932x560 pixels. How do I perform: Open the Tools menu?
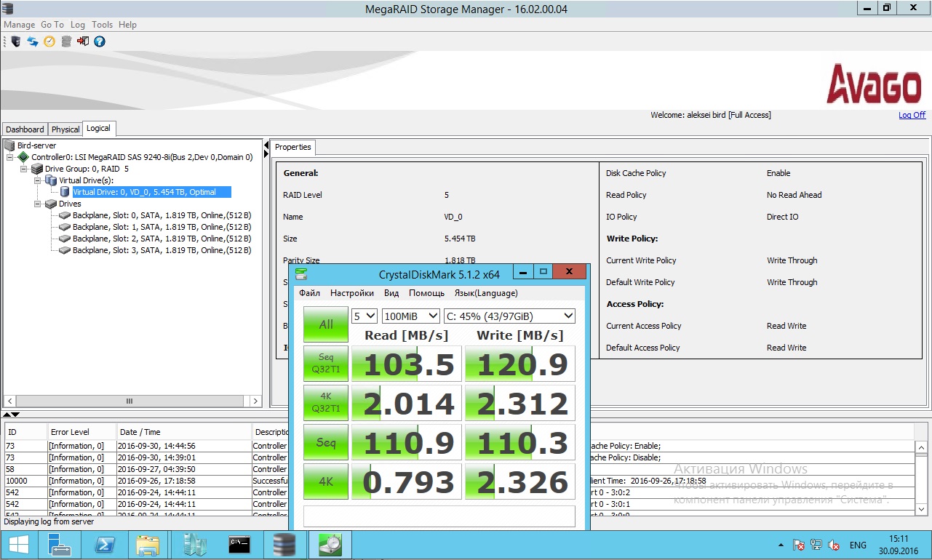tap(103, 24)
